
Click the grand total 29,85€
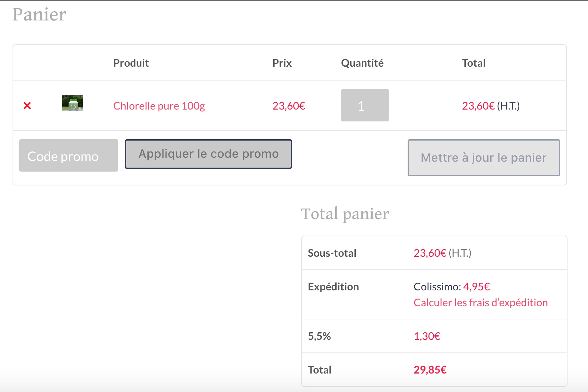click(x=430, y=370)
